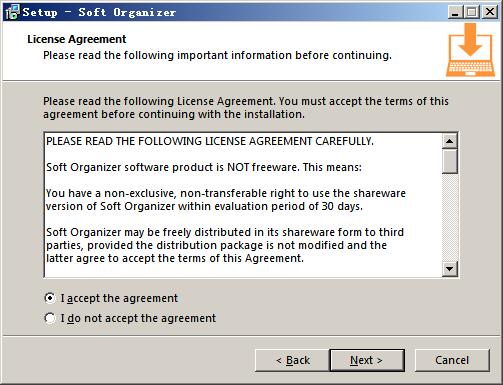Close the Setup window

tap(490, 12)
